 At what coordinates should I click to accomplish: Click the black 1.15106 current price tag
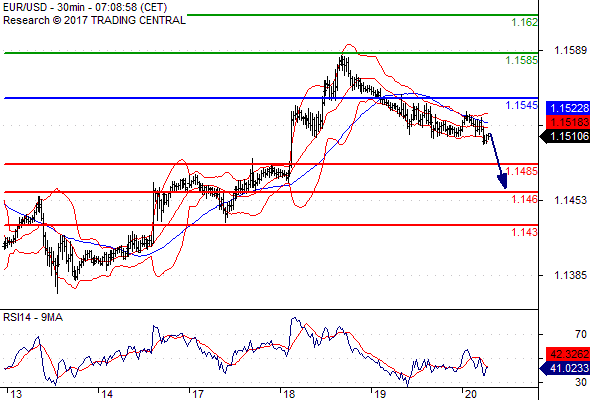coord(565,136)
